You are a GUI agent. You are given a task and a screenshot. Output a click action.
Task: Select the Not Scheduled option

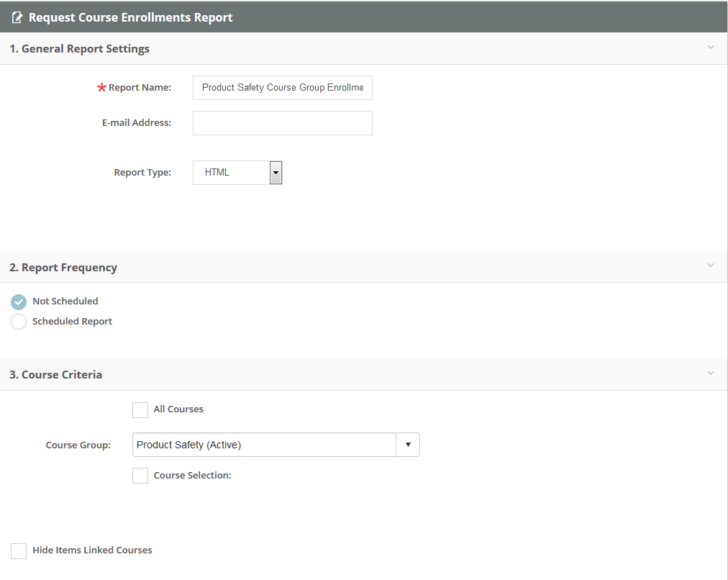pyautogui.click(x=18, y=301)
